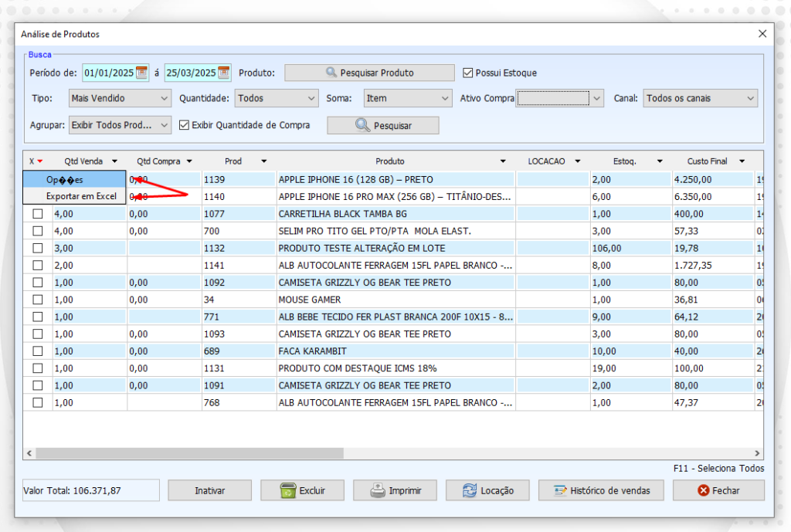
Task: Open the Prod column filter arrow
Action: [264, 161]
